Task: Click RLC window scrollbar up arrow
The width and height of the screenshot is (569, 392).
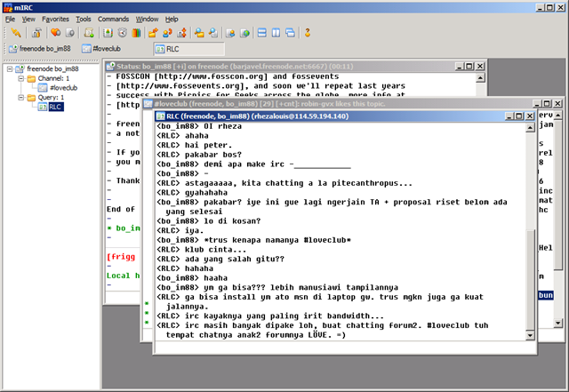Action: 530,127
